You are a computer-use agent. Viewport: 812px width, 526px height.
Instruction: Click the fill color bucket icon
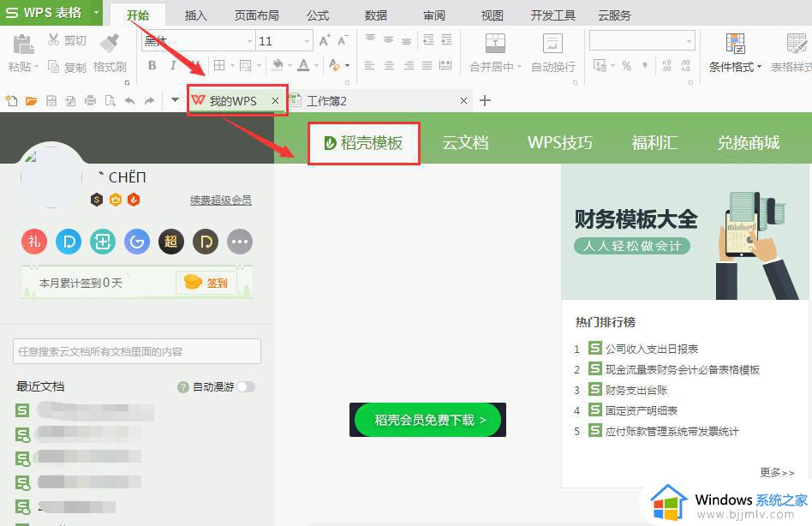[x=278, y=65]
